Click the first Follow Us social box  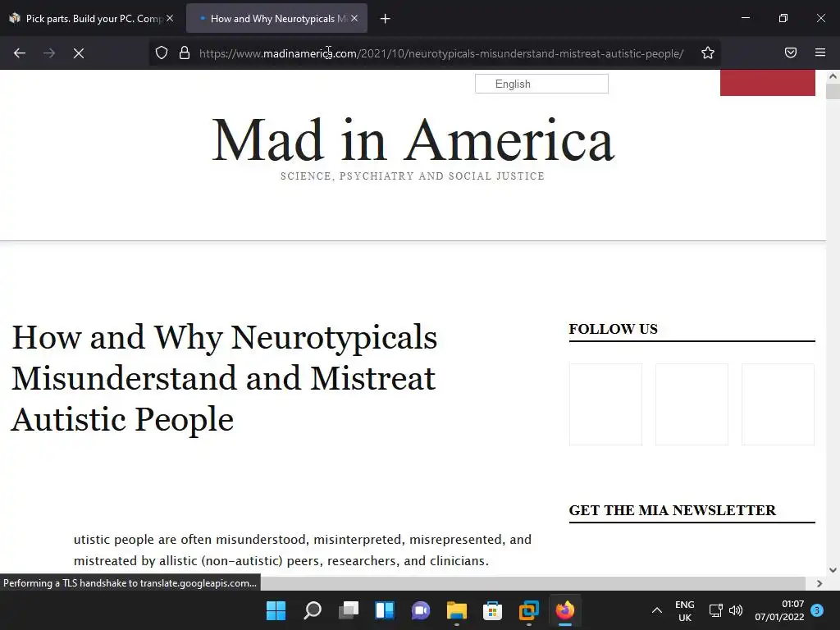pos(606,404)
